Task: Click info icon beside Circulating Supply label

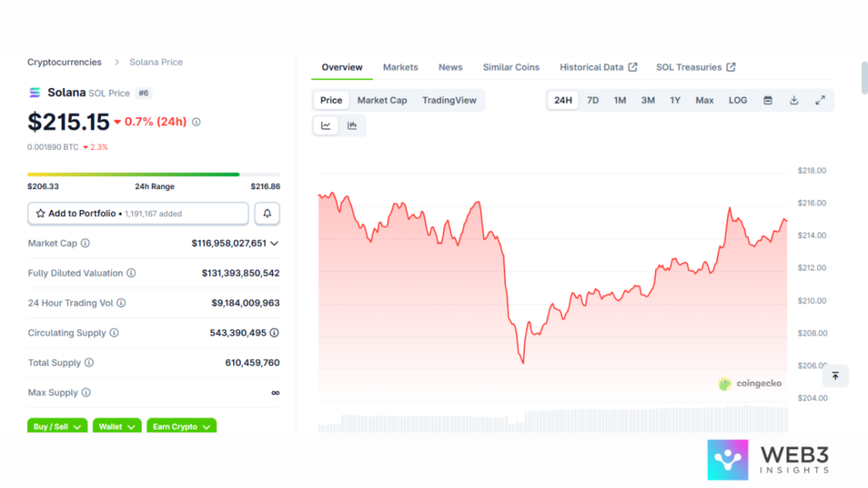Action: click(114, 332)
